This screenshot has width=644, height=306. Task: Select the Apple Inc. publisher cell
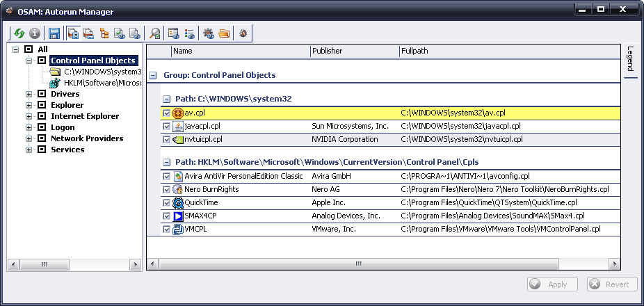[x=328, y=202]
